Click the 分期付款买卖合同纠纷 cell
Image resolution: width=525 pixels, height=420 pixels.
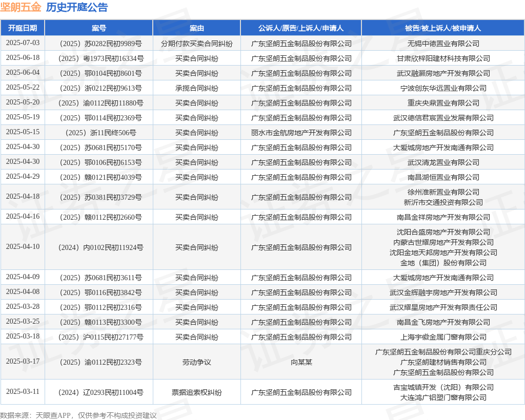click(196, 44)
